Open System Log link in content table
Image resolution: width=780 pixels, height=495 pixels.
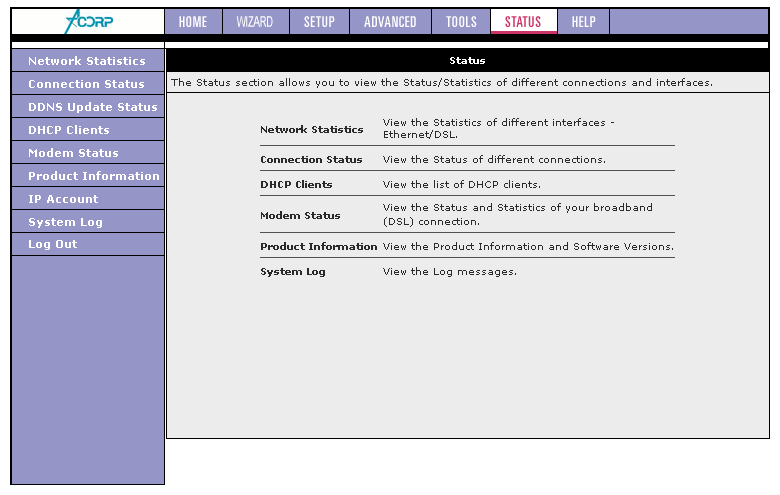tap(292, 272)
